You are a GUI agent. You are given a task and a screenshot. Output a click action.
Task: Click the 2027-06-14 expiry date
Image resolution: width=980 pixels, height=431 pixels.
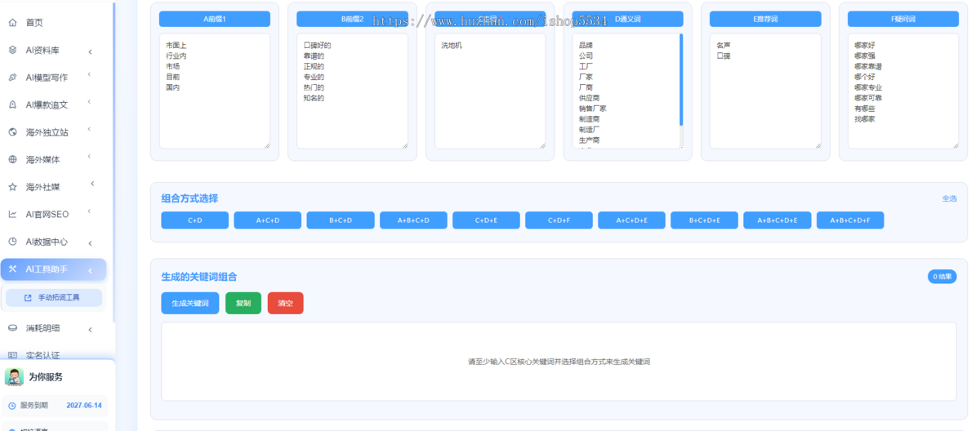tap(84, 405)
